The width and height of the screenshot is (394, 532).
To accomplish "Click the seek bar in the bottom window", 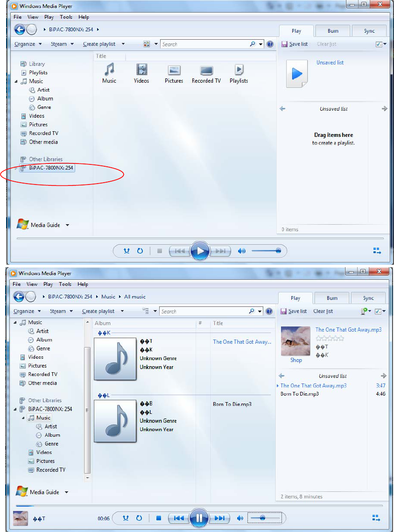I will 199,506.
